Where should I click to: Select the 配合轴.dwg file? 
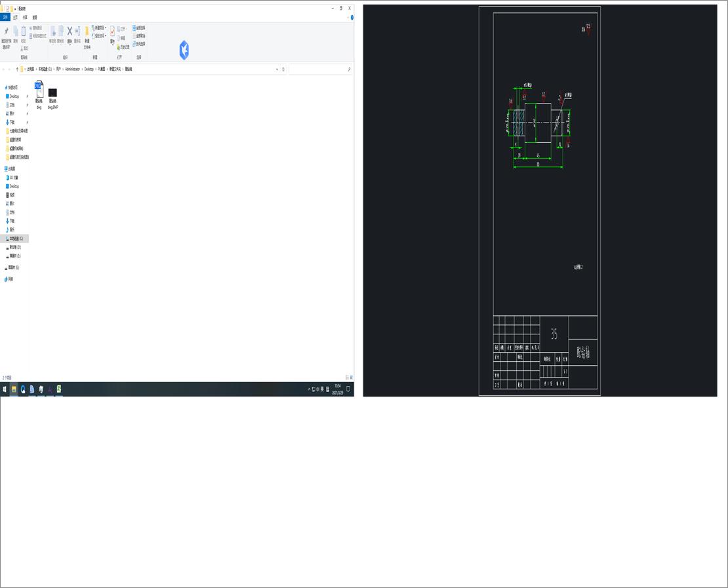(39, 95)
